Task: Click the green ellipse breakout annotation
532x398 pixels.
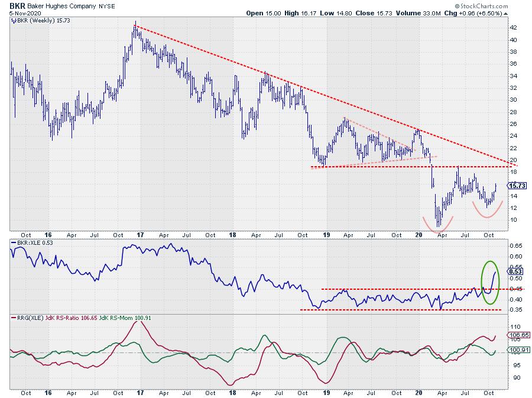Action: click(491, 283)
